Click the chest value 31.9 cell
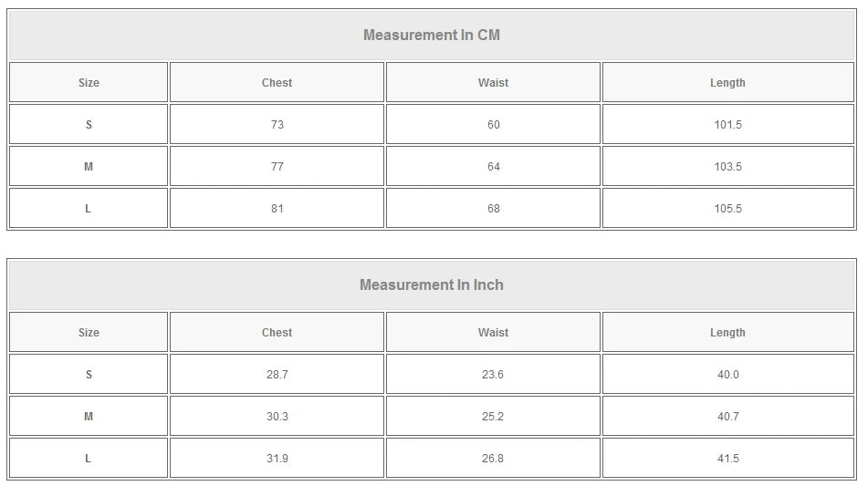868x486 pixels. 277,459
